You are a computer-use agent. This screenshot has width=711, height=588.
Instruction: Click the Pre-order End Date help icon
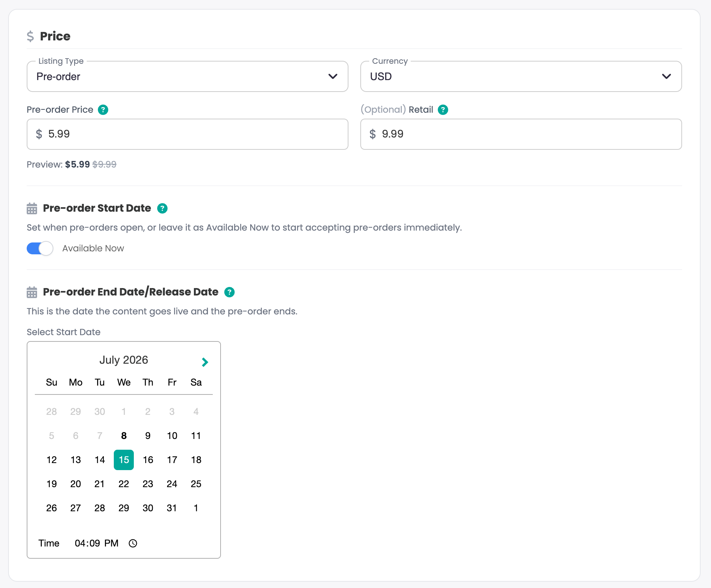click(x=229, y=292)
